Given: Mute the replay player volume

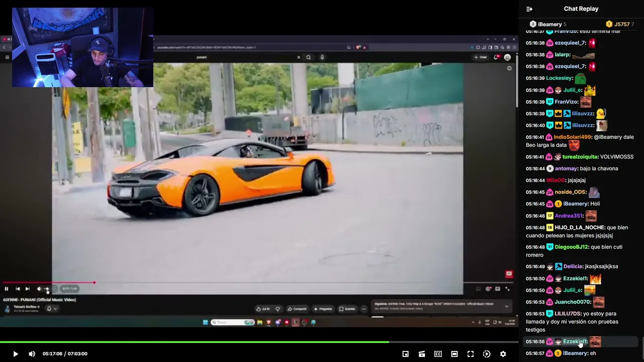Looking at the screenshot, I should (x=32, y=354).
